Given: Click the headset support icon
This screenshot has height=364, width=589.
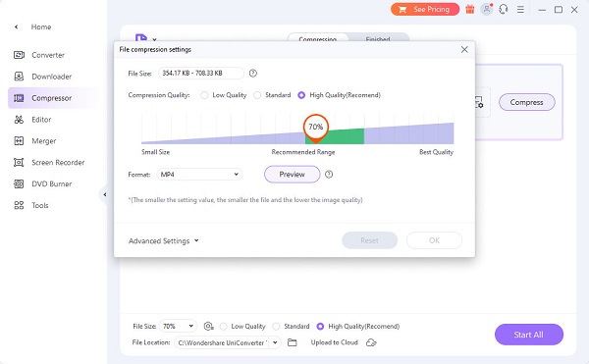Looking at the screenshot, I should click(504, 10).
